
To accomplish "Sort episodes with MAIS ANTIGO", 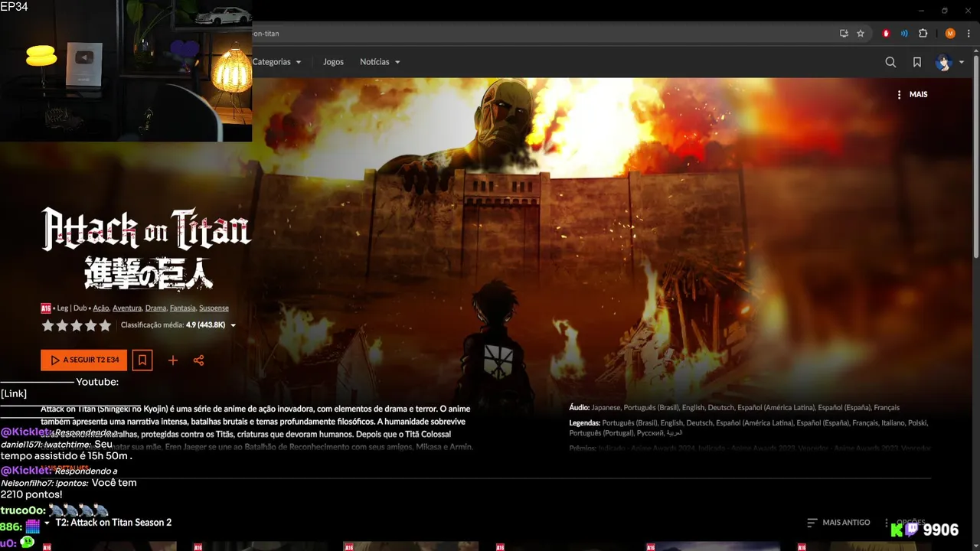I will pos(838,523).
